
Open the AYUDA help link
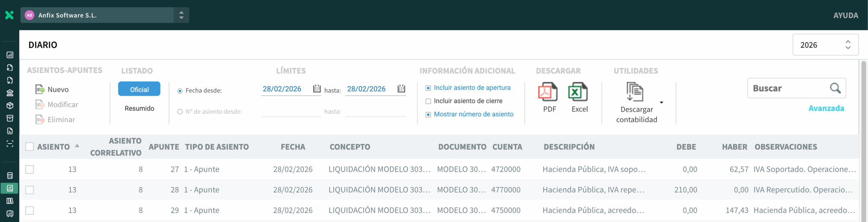846,15
